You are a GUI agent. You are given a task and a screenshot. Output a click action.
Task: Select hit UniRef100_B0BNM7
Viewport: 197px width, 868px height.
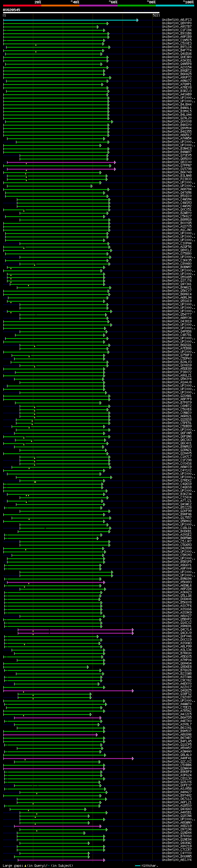click(x=177, y=267)
